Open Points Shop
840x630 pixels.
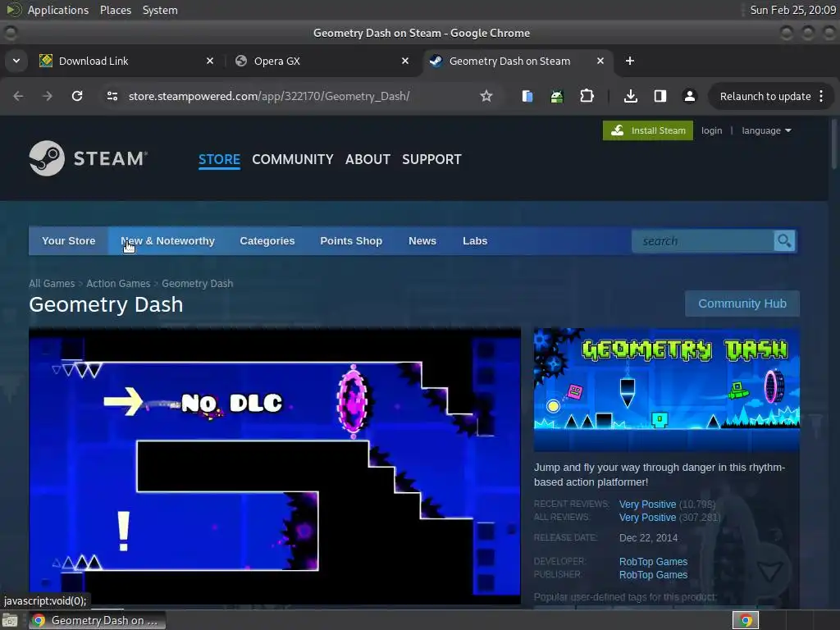(351, 241)
